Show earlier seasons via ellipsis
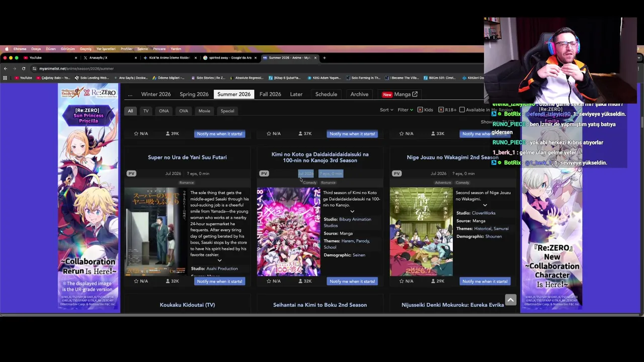The height and width of the screenshot is (362, 644). click(x=130, y=95)
